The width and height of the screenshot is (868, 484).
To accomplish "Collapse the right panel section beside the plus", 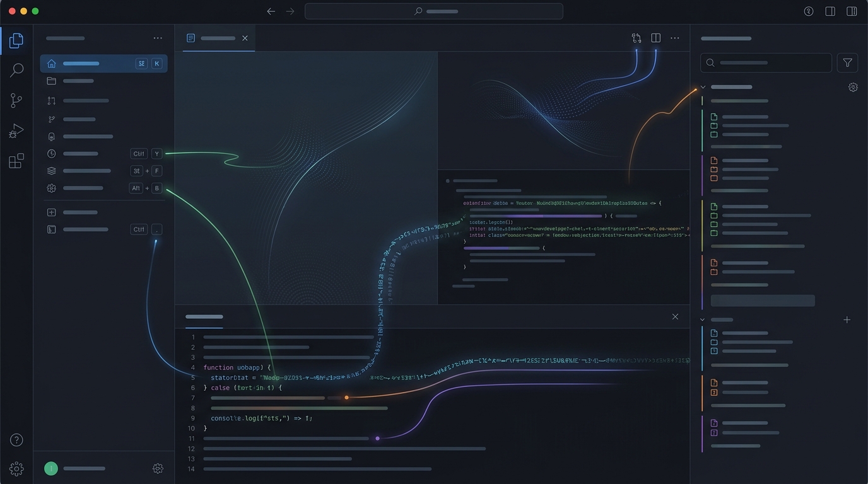I will click(703, 320).
